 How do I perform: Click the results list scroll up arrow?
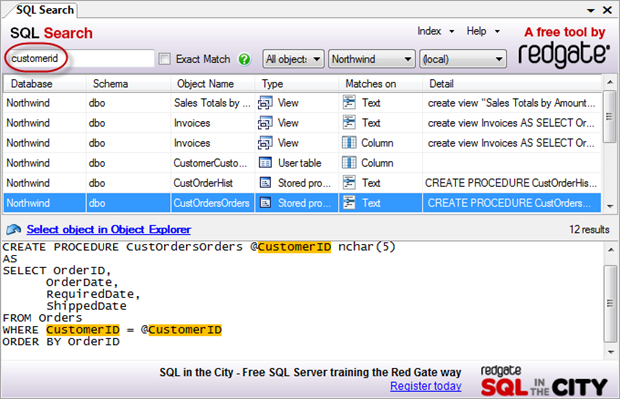coord(610,82)
